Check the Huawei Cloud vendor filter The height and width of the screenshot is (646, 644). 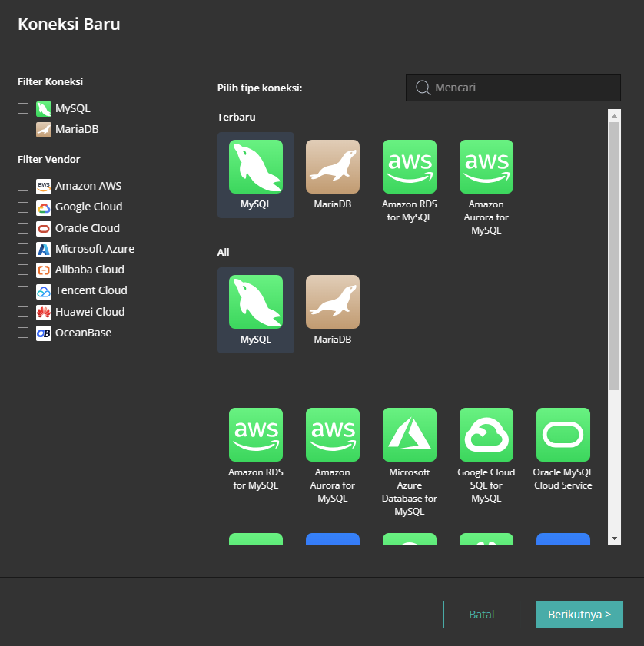[23, 312]
